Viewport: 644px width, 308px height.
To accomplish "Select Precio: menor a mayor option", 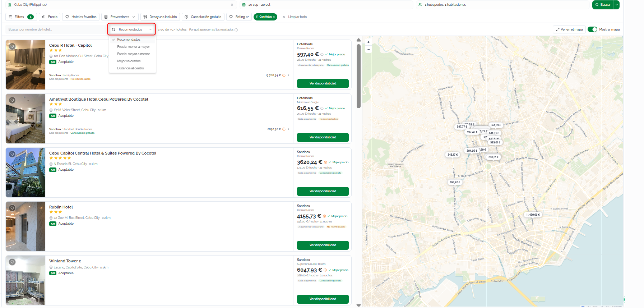I will 133,47.
